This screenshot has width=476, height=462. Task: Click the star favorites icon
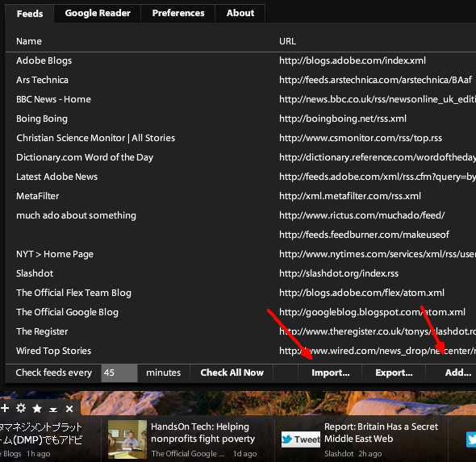coord(37,408)
